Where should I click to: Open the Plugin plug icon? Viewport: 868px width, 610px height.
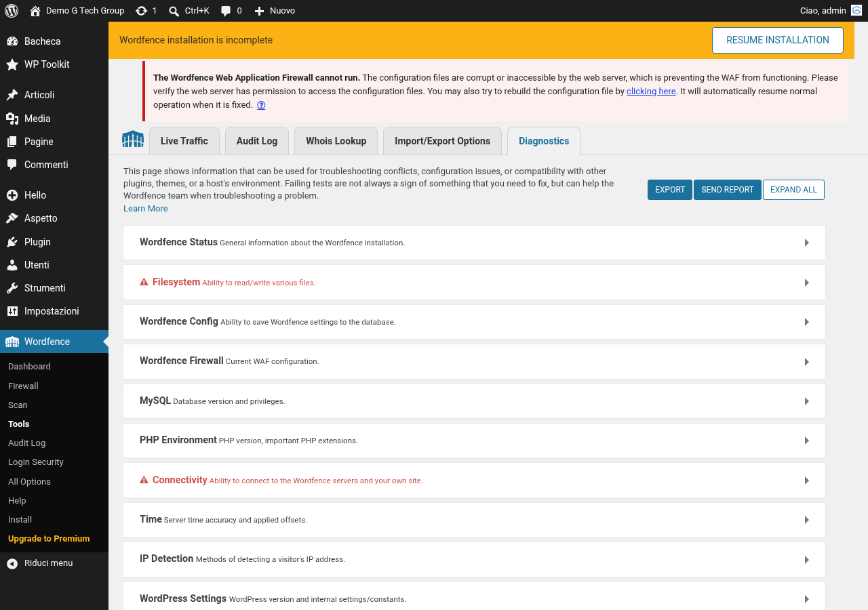(12, 242)
